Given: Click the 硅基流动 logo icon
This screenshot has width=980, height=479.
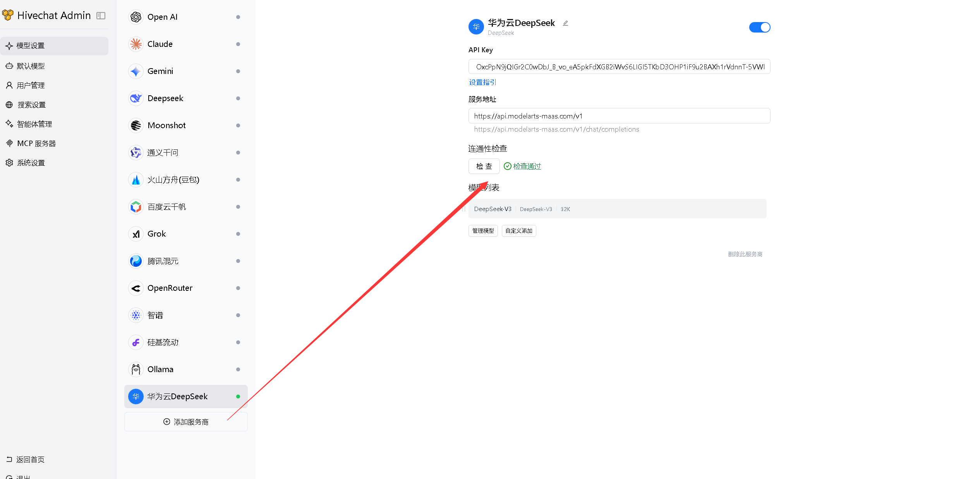Looking at the screenshot, I should (x=136, y=342).
